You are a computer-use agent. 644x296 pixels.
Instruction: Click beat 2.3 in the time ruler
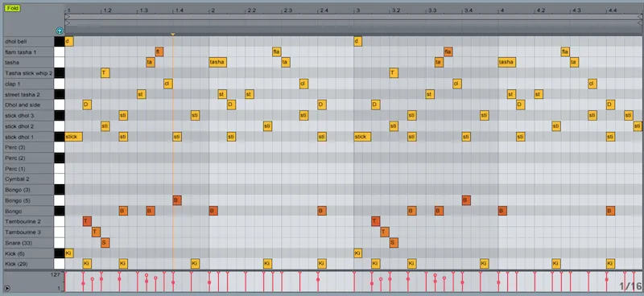[x=288, y=10]
